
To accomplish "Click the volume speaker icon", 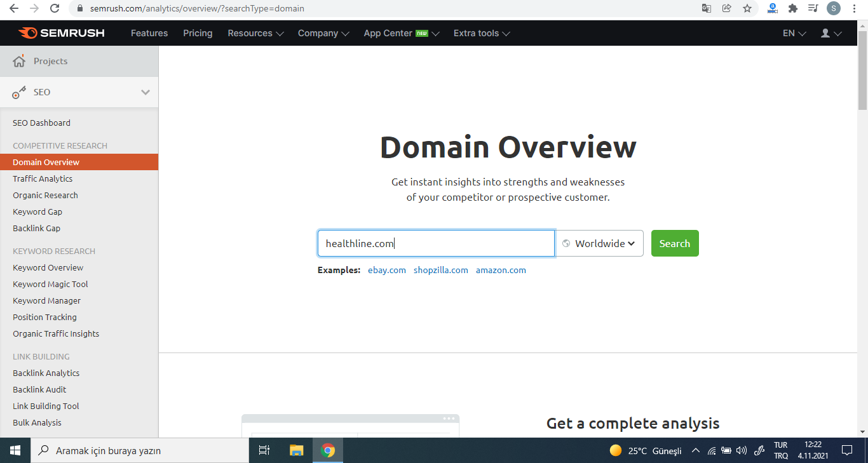I will tap(741, 451).
